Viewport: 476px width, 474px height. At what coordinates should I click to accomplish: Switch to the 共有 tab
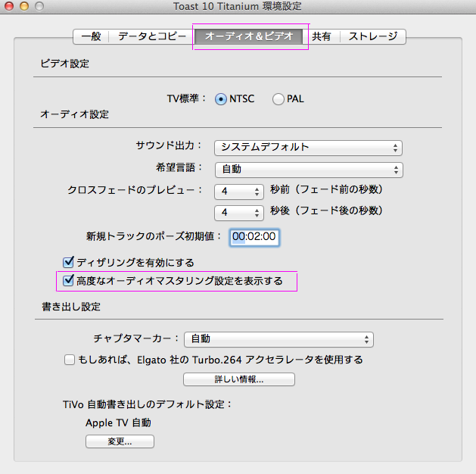[x=321, y=36]
